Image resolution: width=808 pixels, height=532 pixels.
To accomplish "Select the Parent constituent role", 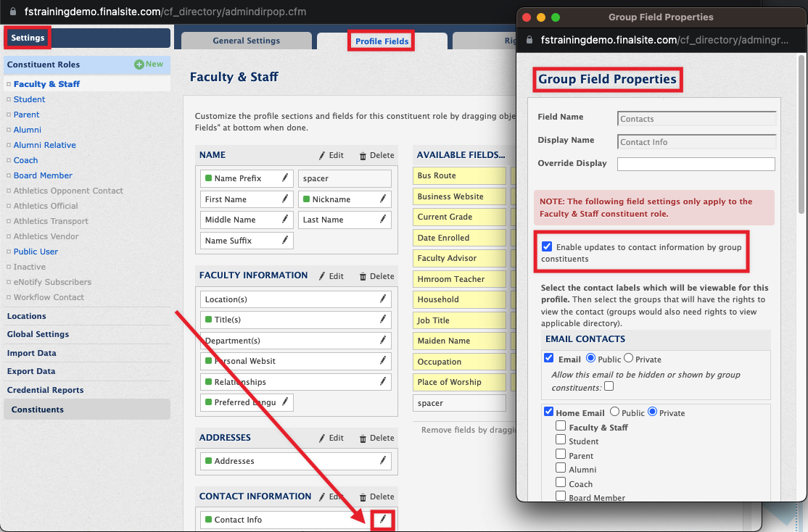I will (26, 115).
